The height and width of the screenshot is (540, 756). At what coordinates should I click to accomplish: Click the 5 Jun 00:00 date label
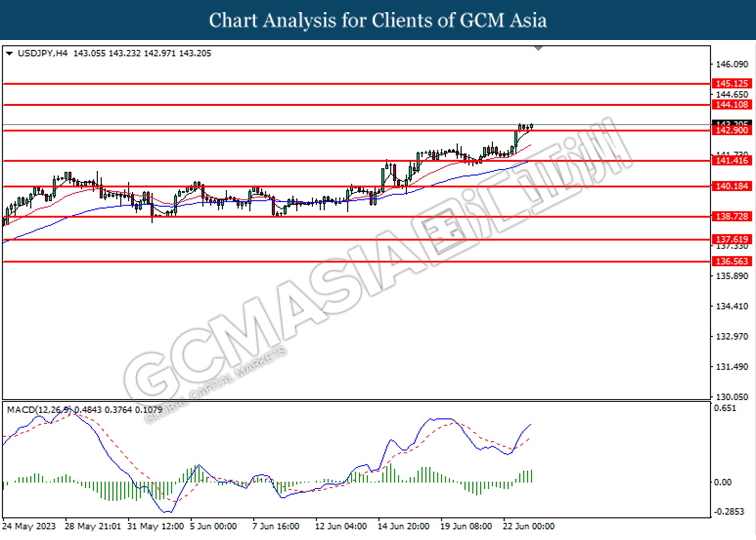tap(213, 526)
